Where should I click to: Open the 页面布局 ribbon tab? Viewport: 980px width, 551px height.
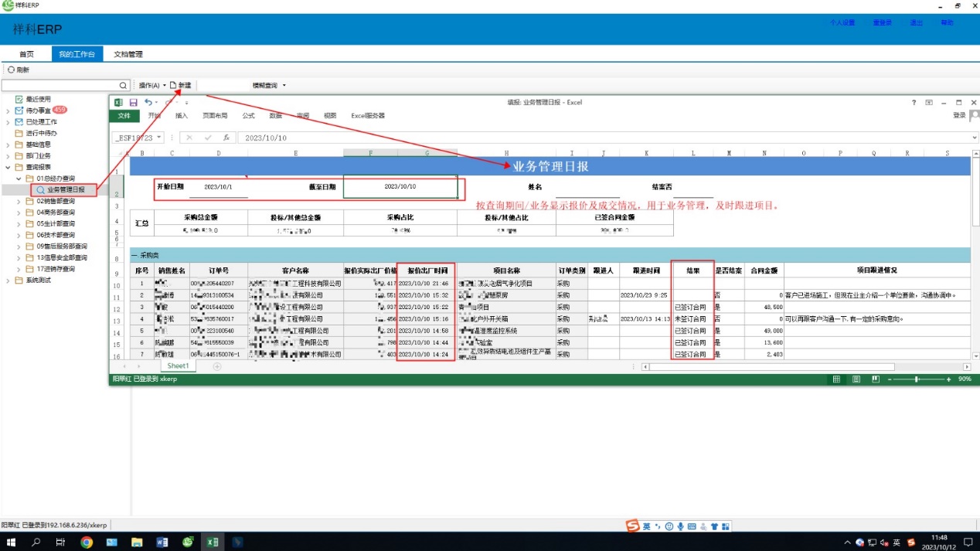pos(215,116)
